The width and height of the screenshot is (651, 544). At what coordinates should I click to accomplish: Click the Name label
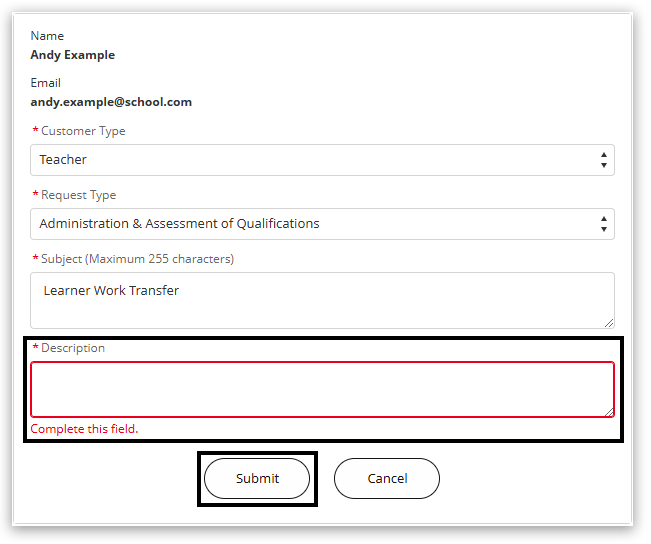click(x=46, y=36)
